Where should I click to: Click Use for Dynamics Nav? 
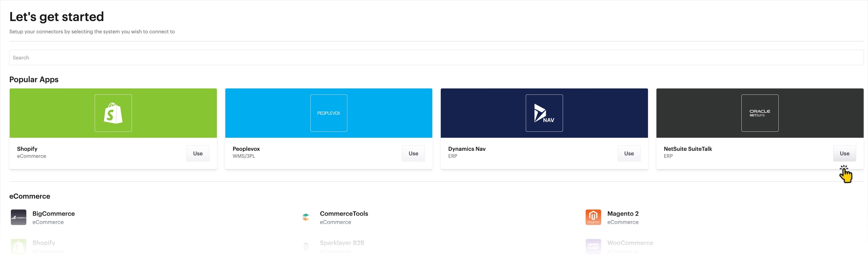click(629, 154)
